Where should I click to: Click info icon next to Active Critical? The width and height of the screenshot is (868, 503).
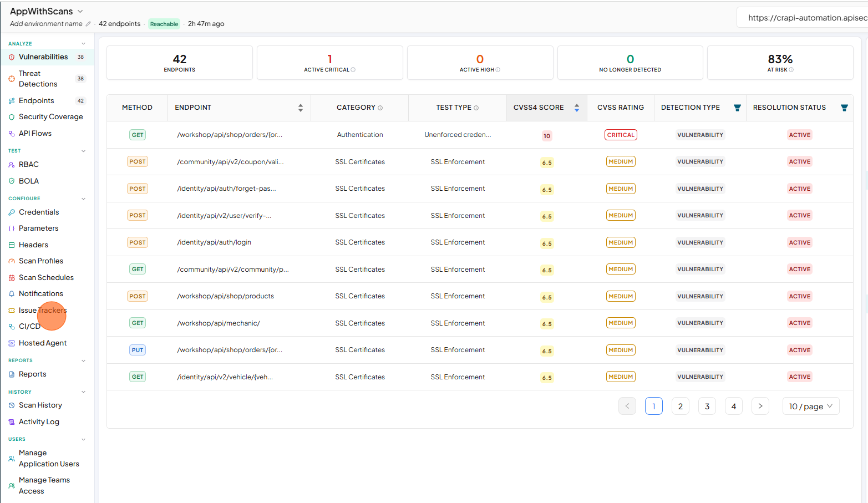point(353,70)
